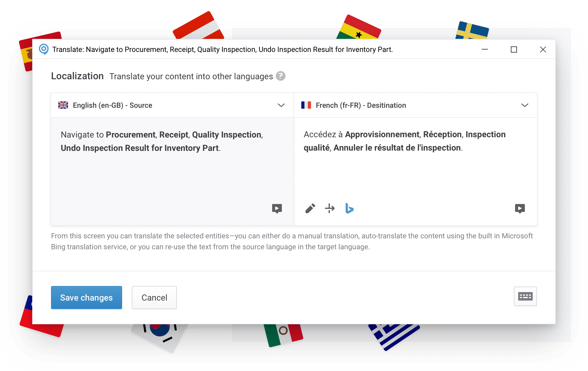This screenshot has width=588, height=371.
Task: Click the preview flag icon on English side
Action: 277,209
